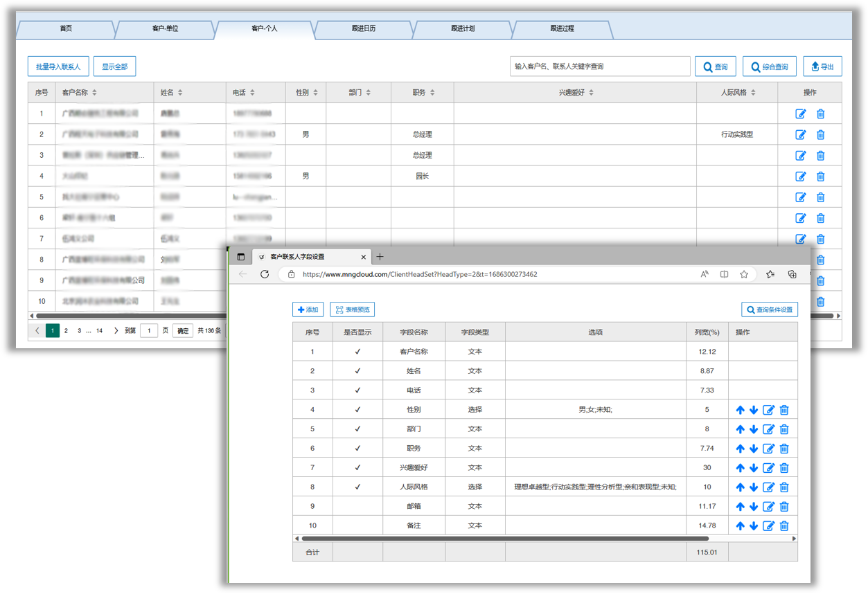Focus the customer keyword search box
The image size is (868, 594).
coord(600,66)
